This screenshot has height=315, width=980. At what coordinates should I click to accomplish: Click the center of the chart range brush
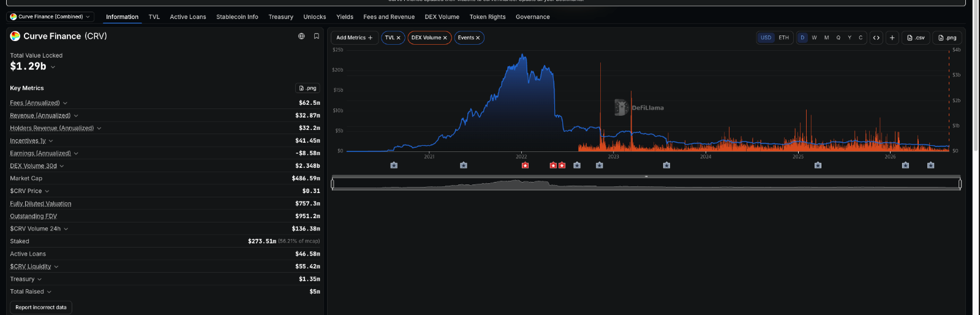click(x=646, y=183)
